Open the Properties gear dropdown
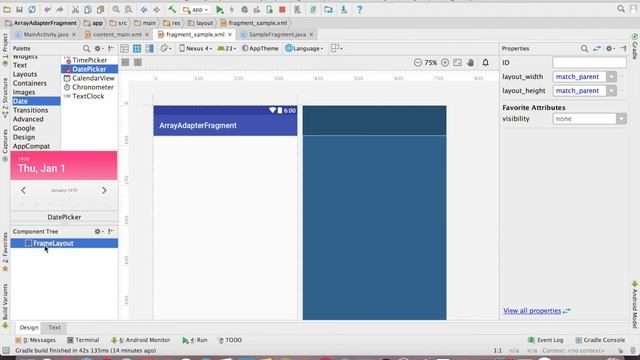This screenshot has width=640, height=360. point(610,49)
